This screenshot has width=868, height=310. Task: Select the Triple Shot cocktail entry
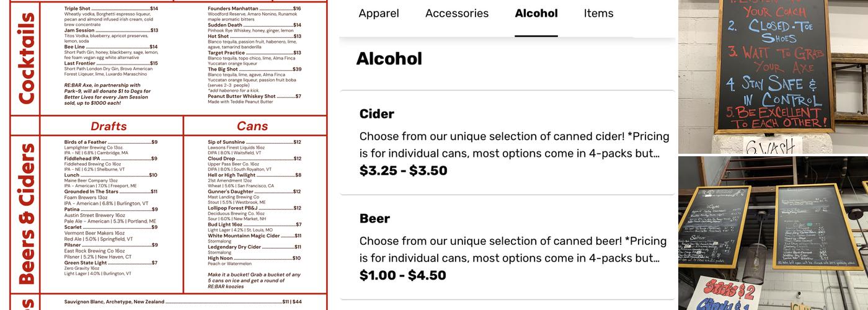[77, 9]
